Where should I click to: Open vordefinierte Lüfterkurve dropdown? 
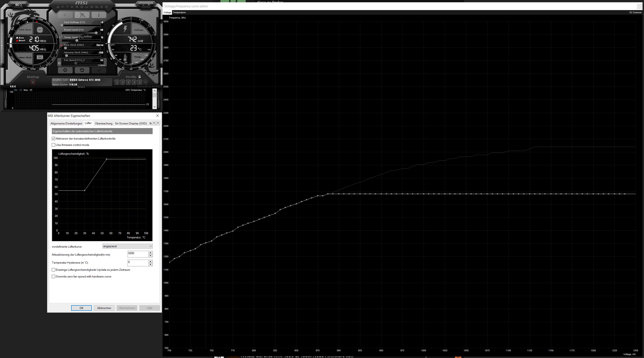pyautogui.click(x=128, y=246)
